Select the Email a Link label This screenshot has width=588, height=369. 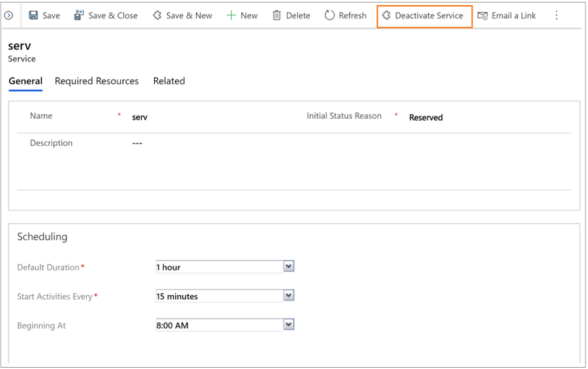[x=514, y=16]
